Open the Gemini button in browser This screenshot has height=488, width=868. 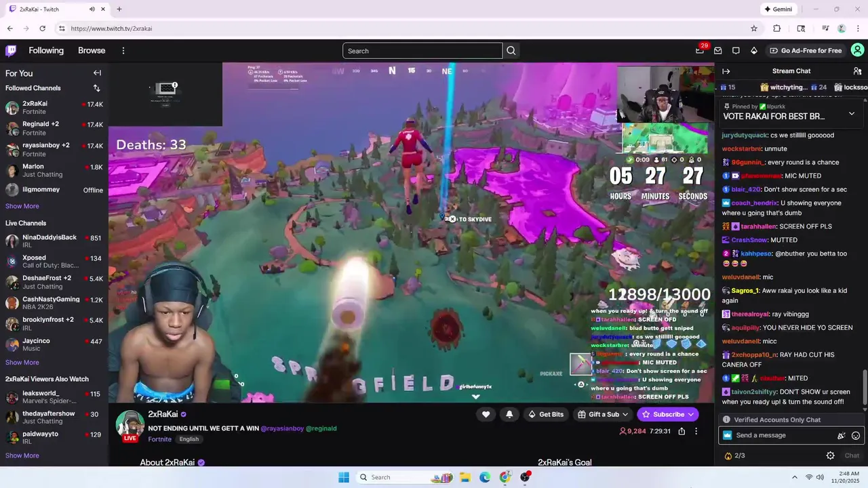778,9
